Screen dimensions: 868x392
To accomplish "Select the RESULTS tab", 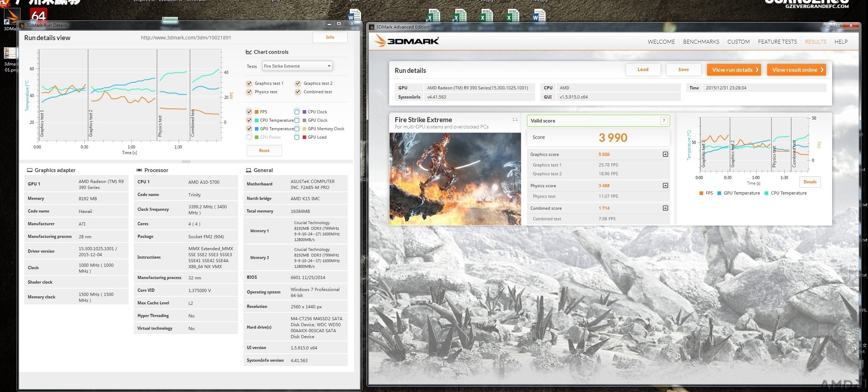I will coord(816,42).
